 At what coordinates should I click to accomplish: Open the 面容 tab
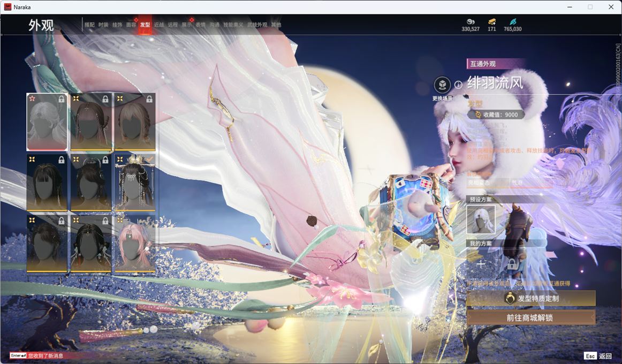point(131,25)
